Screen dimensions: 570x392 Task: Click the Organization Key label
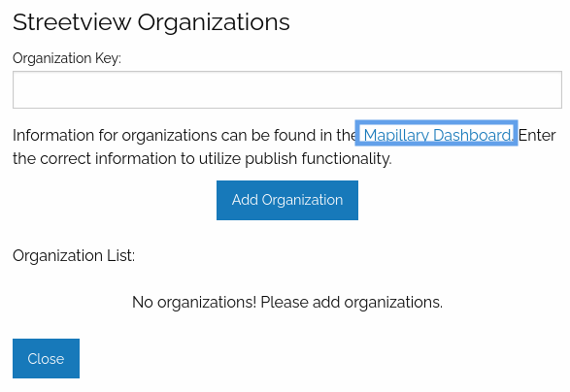pos(67,58)
